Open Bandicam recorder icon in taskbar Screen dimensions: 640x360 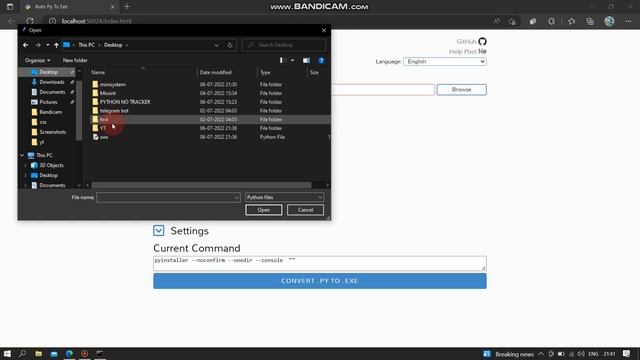(84, 353)
